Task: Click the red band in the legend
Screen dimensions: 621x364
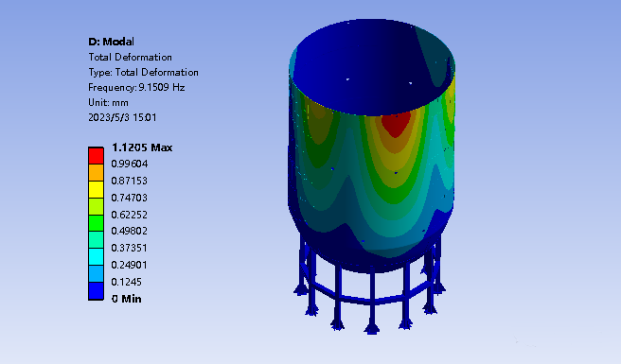Action: tap(96, 155)
